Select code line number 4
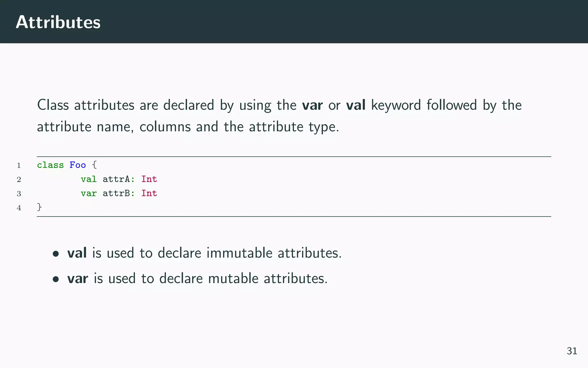The image size is (588, 368). 19,208
